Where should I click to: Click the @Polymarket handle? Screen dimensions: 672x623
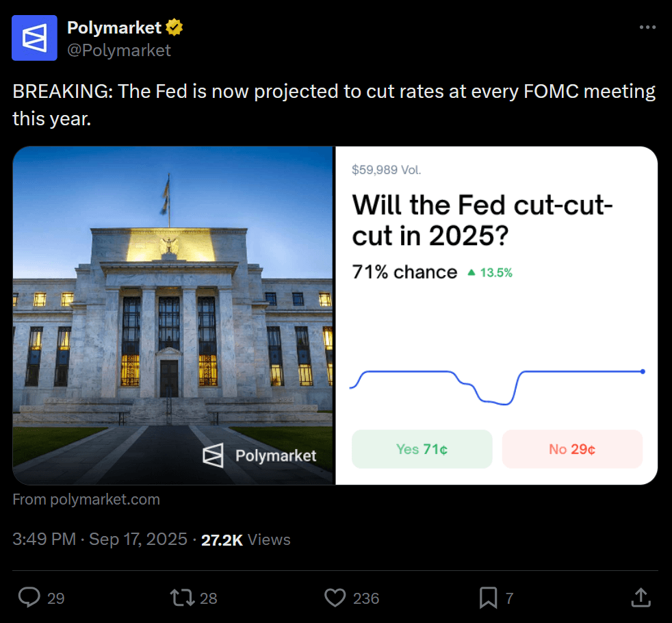119,50
